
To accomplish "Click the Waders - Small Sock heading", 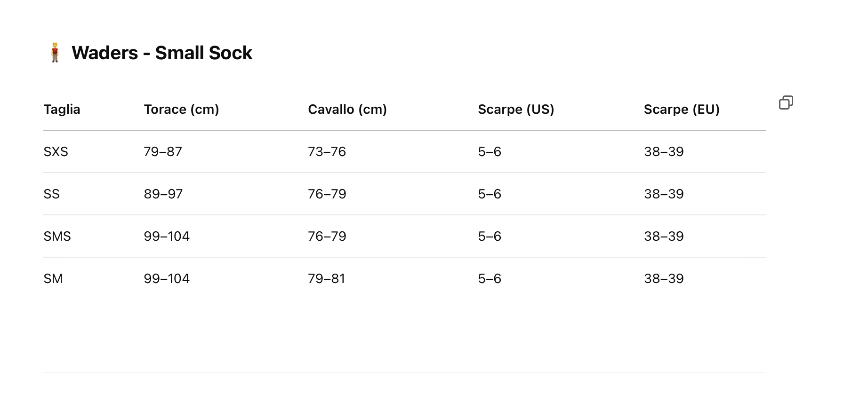I will click(161, 53).
